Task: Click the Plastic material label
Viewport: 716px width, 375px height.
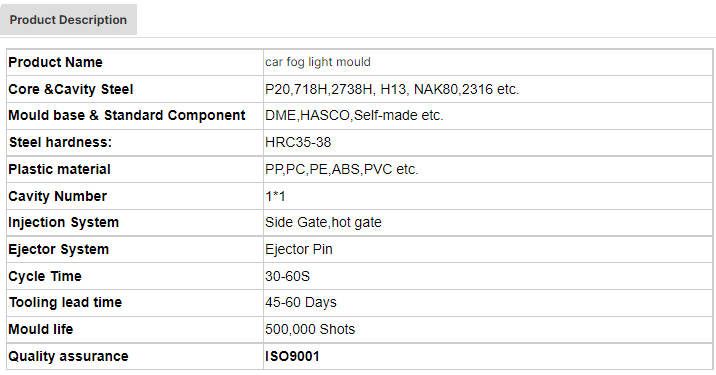Action: (x=59, y=169)
